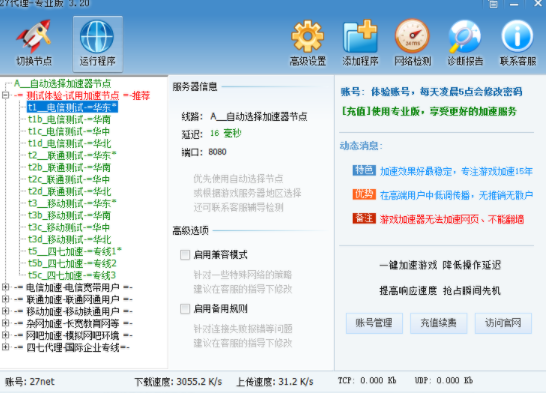
Task: Collapse the 测试体验-试用加速节点 group
Action: pyautogui.click(x=5, y=95)
